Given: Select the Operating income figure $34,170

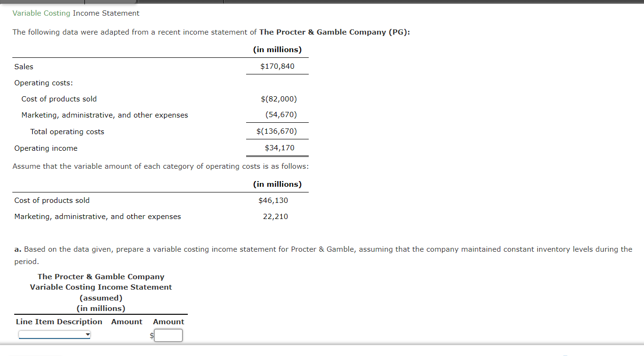Looking at the screenshot, I should [x=277, y=147].
